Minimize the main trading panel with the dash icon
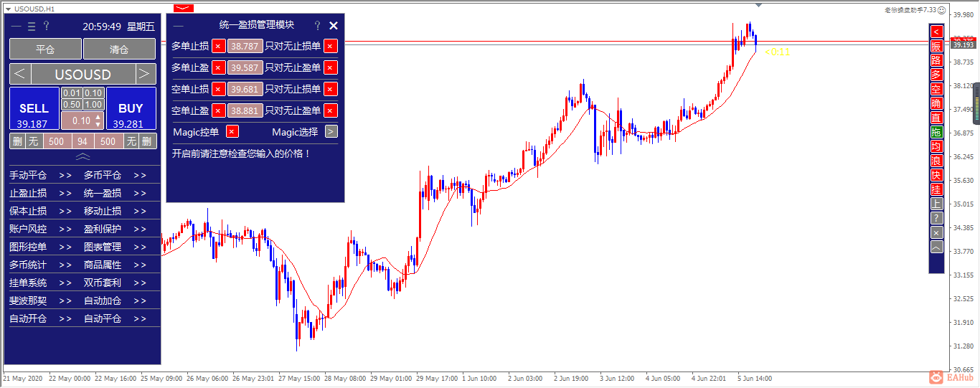The image size is (980, 388). click(16, 27)
